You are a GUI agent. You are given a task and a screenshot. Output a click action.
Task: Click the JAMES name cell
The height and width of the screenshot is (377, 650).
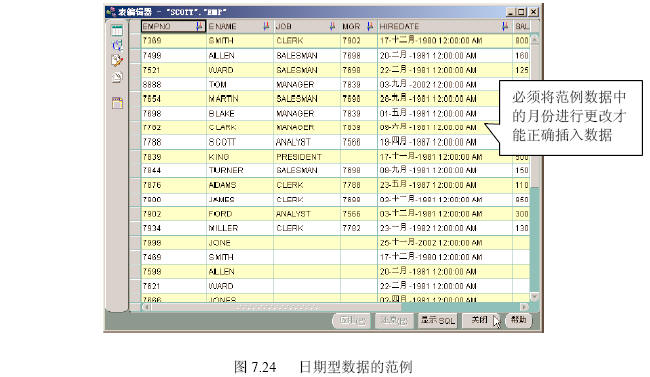pos(240,199)
